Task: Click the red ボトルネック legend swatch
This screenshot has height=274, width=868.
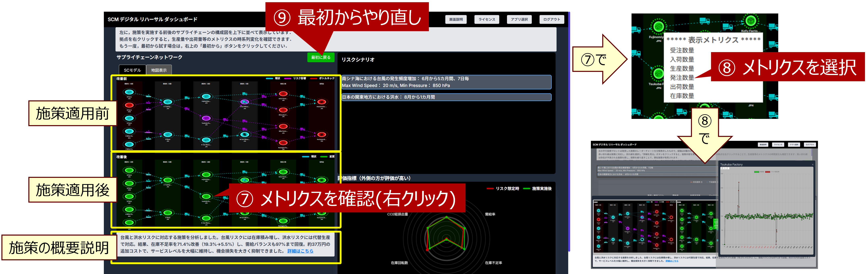Action: click(313, 78)
